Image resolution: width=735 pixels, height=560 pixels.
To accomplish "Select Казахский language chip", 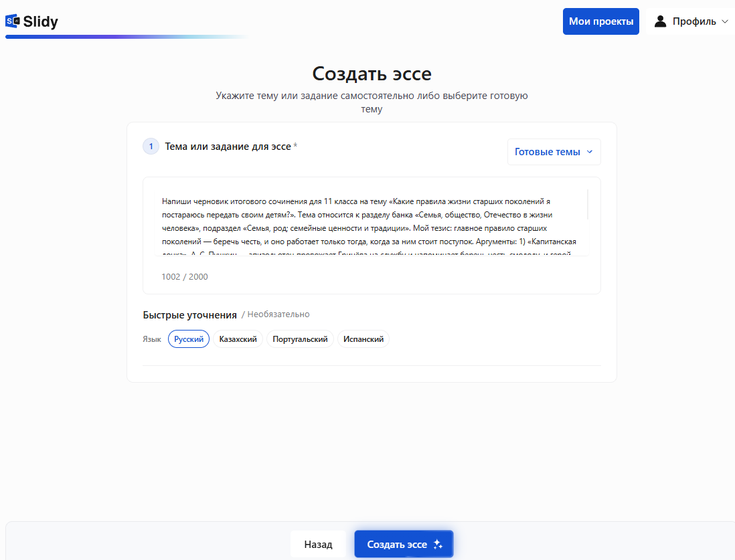I will (x=238, y=339).
